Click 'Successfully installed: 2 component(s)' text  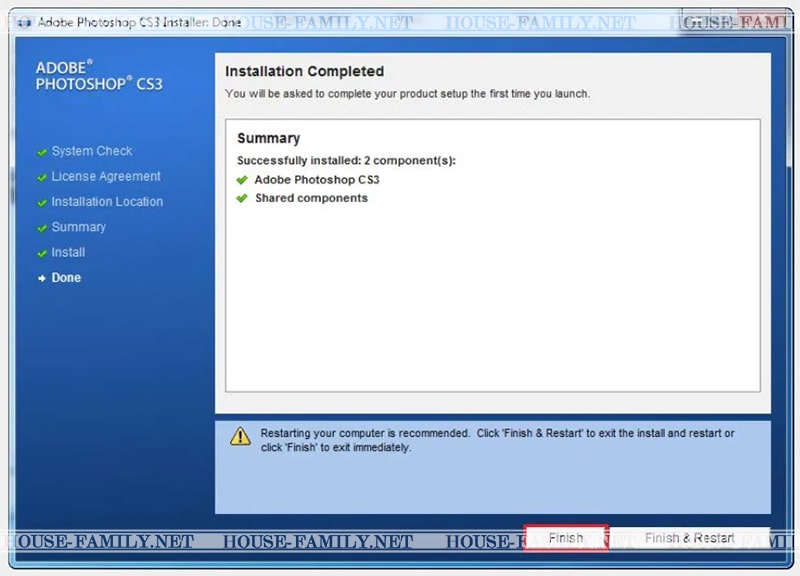click(346, 160)
